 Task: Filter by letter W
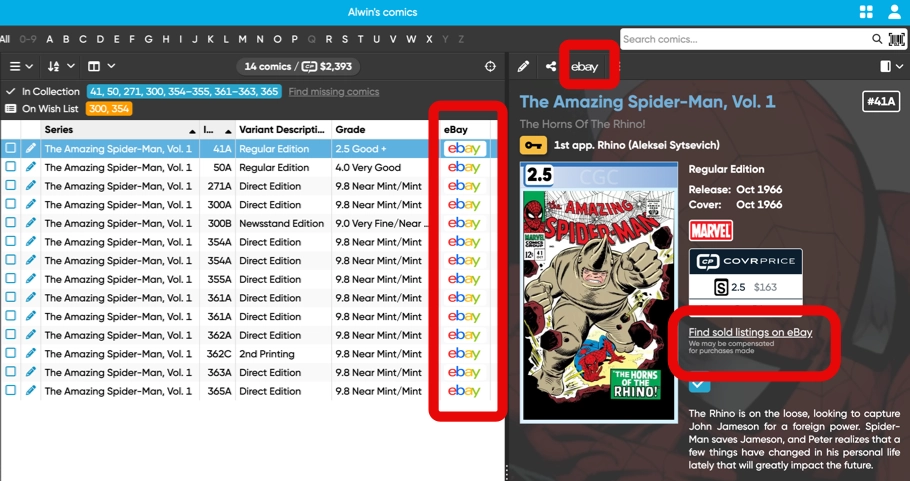(411, 39)
